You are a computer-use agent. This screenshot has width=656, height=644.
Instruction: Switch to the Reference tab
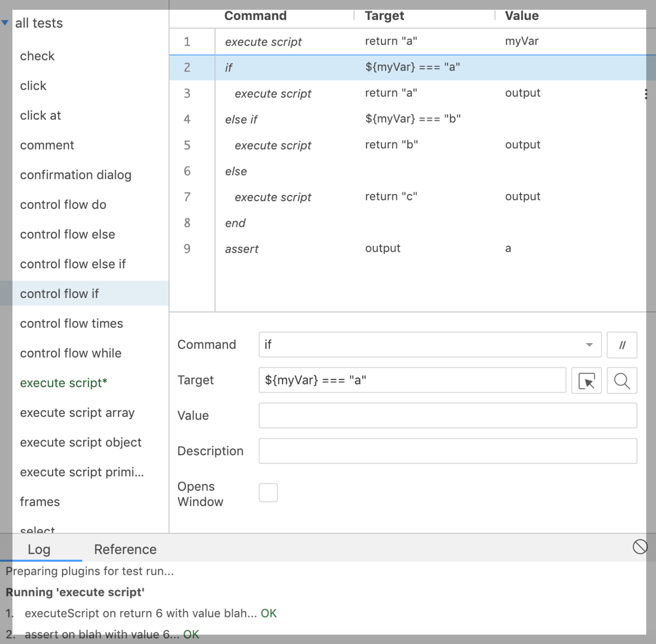click(124, 549)
